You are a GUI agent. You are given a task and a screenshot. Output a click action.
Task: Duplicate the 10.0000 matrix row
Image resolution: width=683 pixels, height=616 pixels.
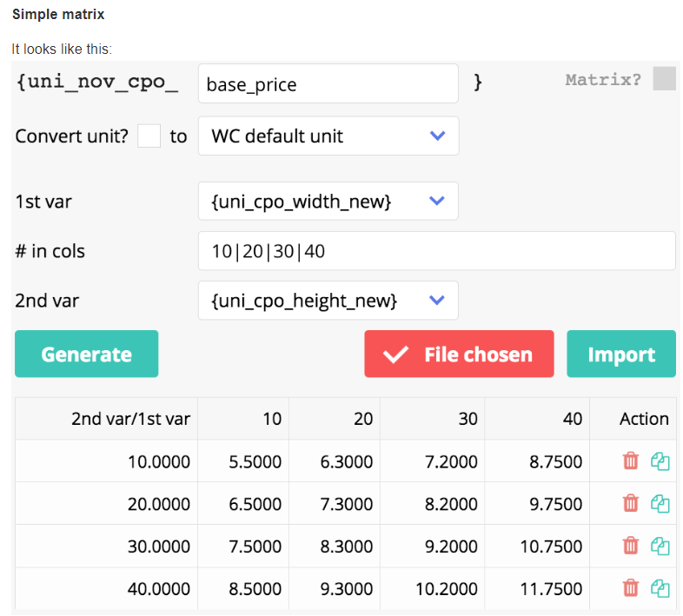pos(660,460)
